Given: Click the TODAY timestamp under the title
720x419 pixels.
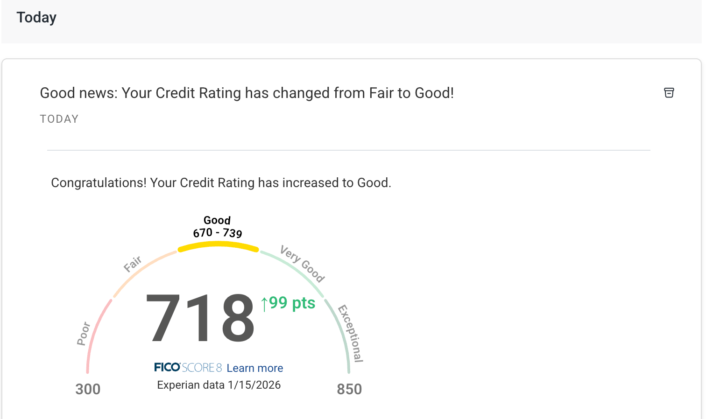Looking at the screenshot, I should click(x=59, y=119).
